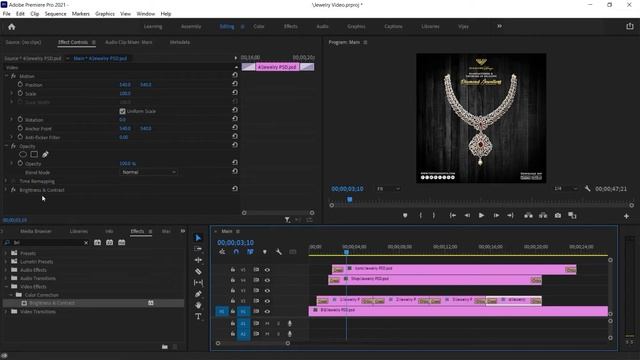This screenshot has width=640, height=360.
Task: Select the Type tool
Action: [x=198, y=316]
